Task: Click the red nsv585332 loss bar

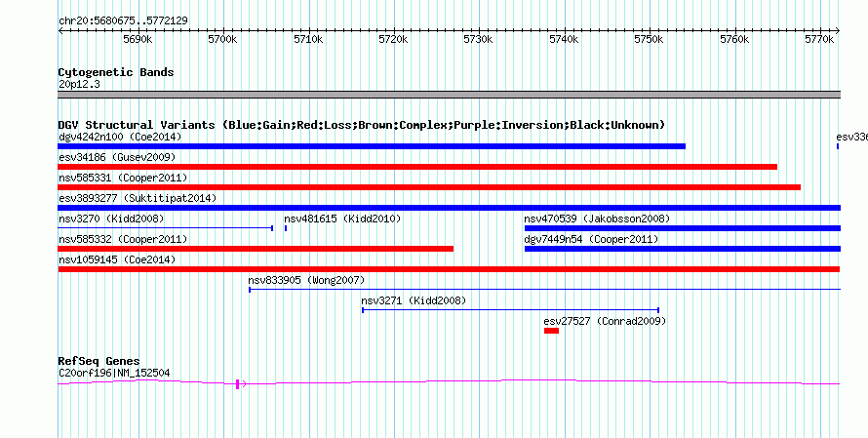Action: click(x=256, y=249)
